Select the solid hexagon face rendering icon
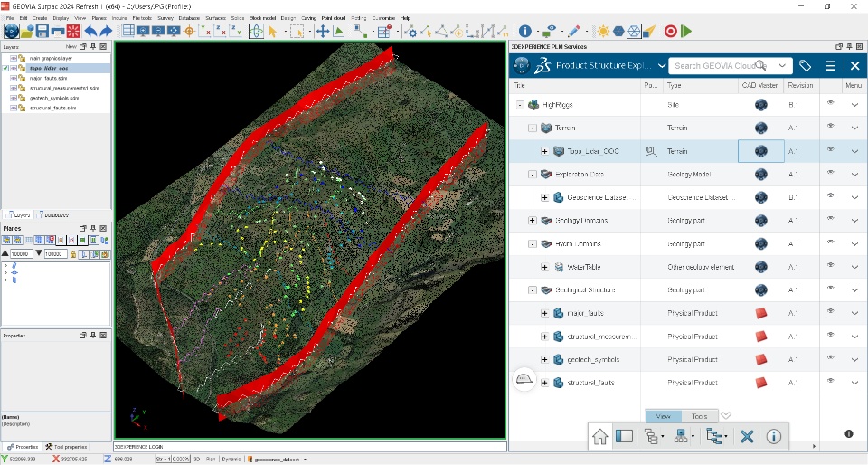The width and height of the screenshot is (868, 465). pyautogui.click(x=618, y=31)
